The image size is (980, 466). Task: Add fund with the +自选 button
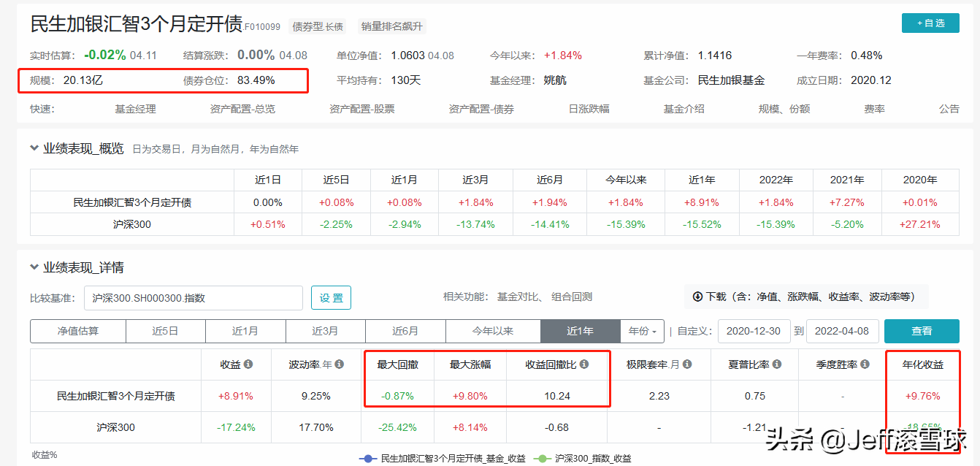point(931,23)
